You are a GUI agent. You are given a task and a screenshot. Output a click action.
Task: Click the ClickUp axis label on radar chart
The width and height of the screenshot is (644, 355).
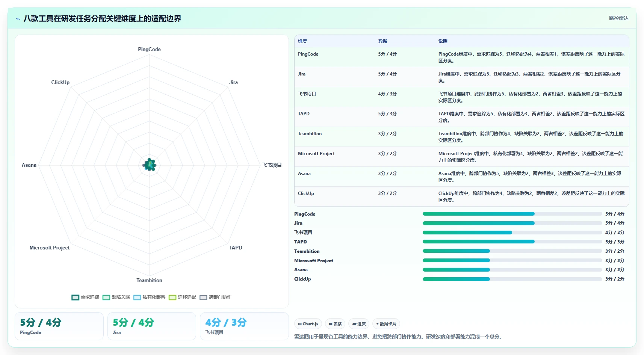[60, 82]
